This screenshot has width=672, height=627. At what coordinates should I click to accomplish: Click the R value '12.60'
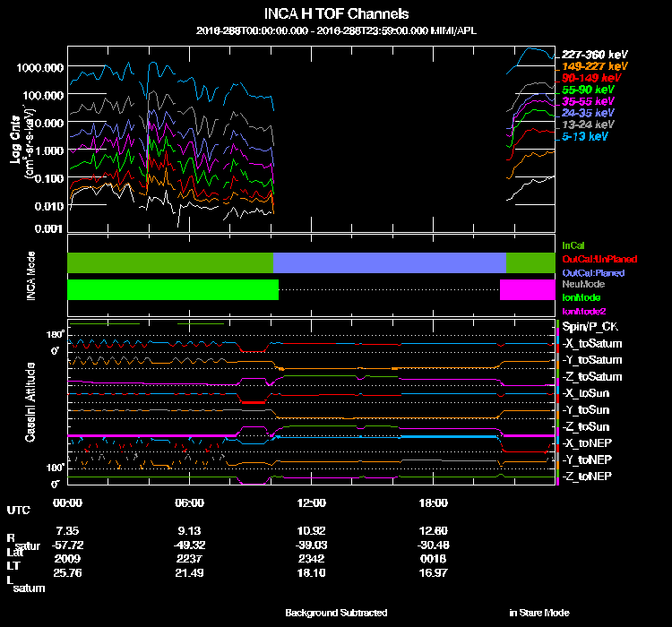coord(434,530)
